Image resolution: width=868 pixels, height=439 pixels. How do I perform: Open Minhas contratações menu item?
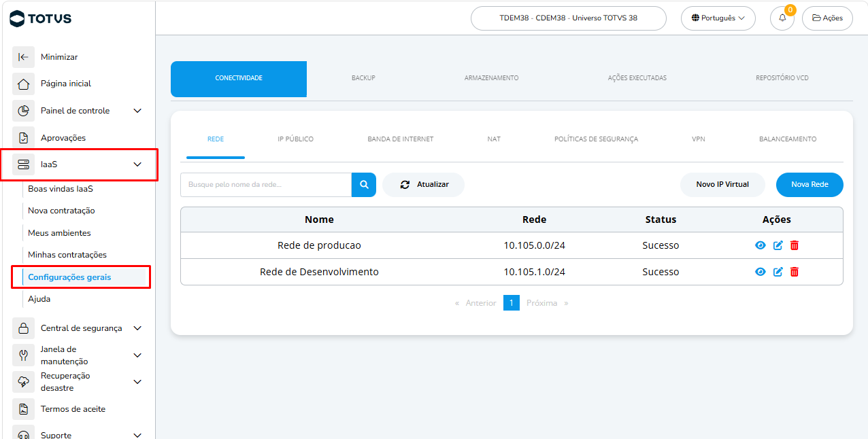(67, 255)
